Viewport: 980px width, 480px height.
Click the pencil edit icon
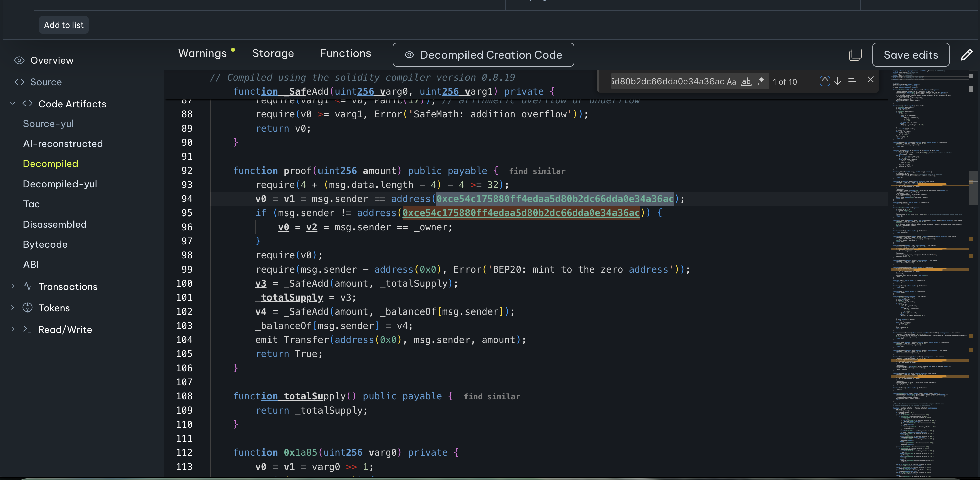point(966,55)
